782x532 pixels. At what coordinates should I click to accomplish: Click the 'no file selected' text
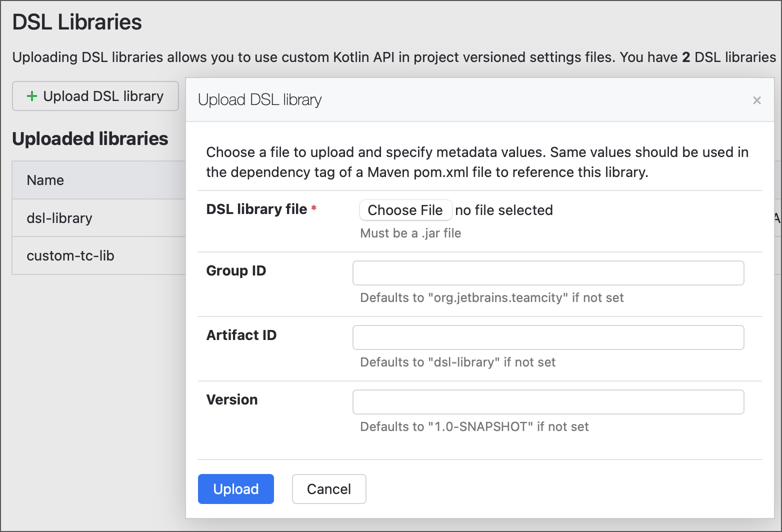[503, 210]
